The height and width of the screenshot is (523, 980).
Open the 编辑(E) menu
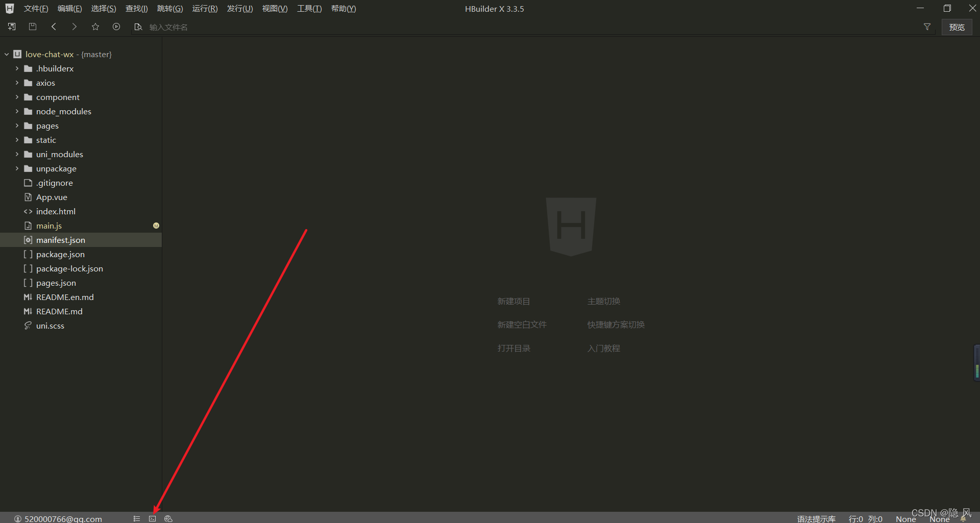69,9
